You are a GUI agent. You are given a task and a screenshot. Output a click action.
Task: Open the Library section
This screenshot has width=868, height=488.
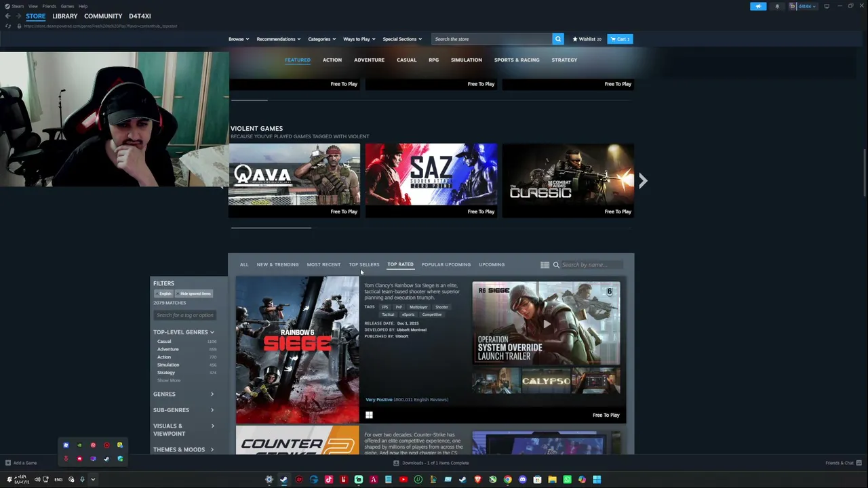point(65,16)
